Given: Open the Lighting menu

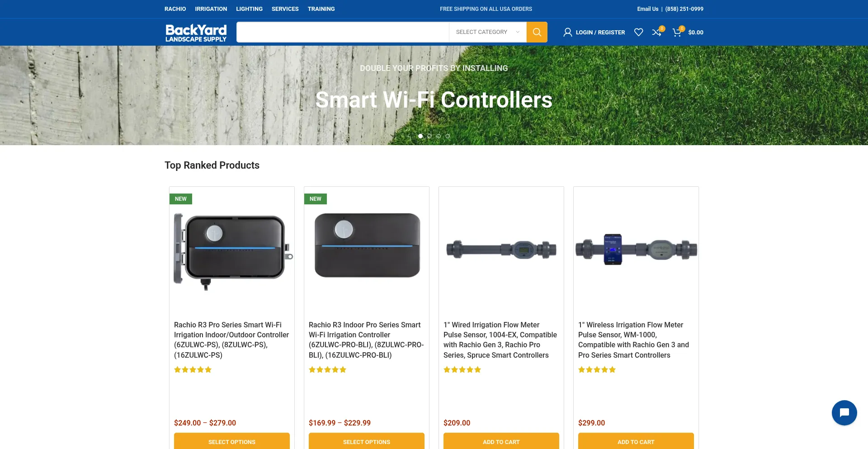Looking at the screenshot, I should click(x=249, y=9).
